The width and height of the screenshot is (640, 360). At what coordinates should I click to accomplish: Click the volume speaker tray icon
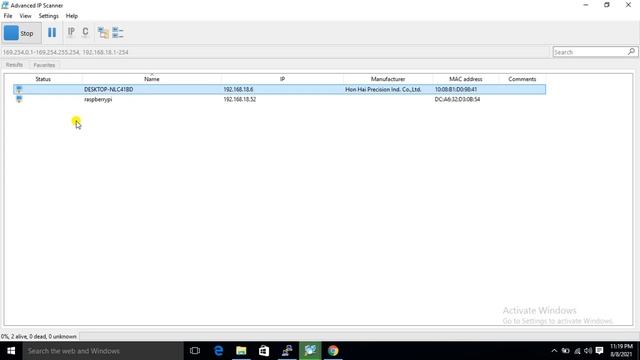pos(588,351)
